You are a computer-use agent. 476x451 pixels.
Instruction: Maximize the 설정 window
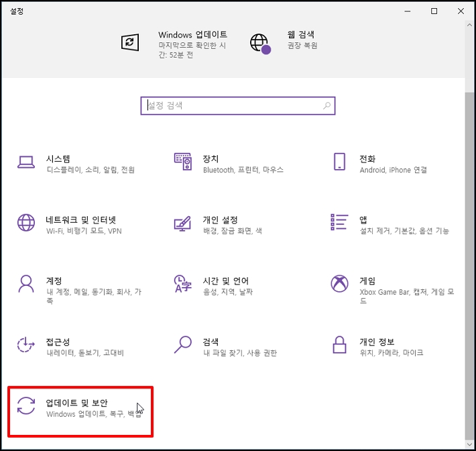pos(434,11)
